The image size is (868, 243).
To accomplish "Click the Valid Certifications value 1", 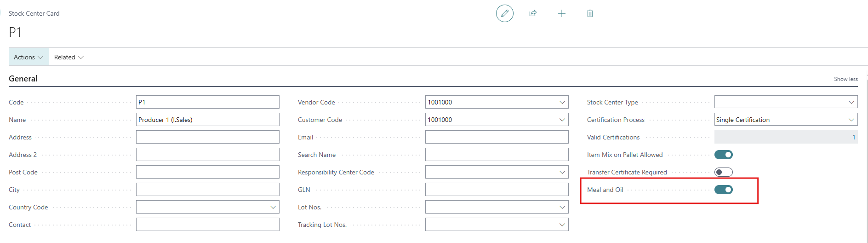I will pyautogui.click(x=854, y=137).
